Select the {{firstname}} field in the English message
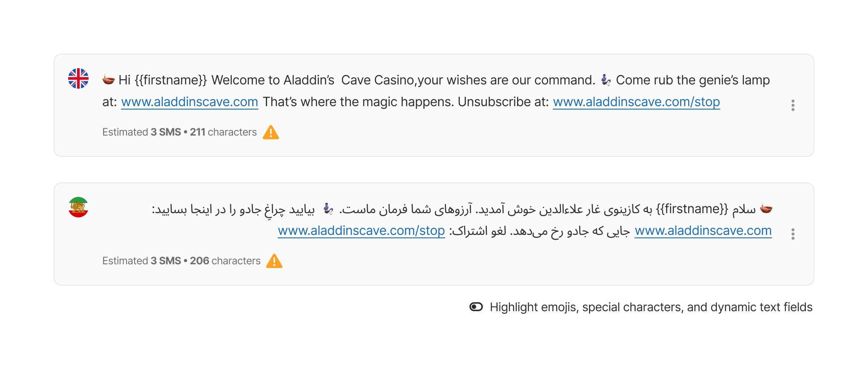 (170, 80)
